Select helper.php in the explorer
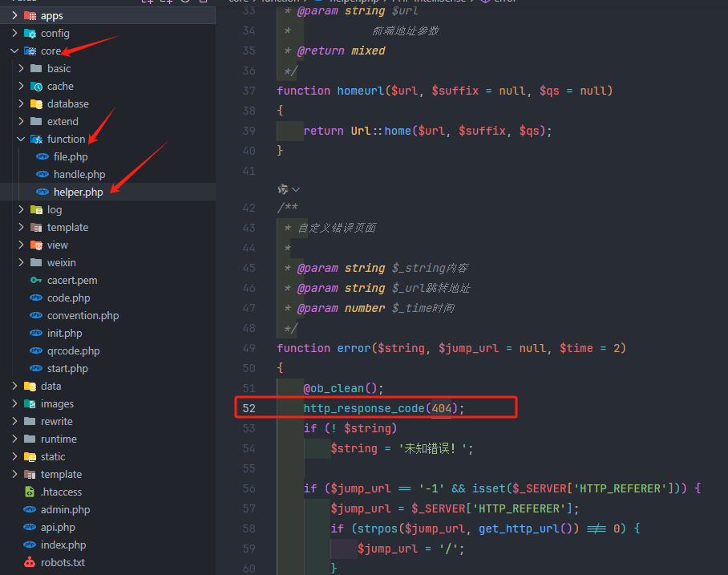The image size is (728, 575). click(x=78, y=192)
